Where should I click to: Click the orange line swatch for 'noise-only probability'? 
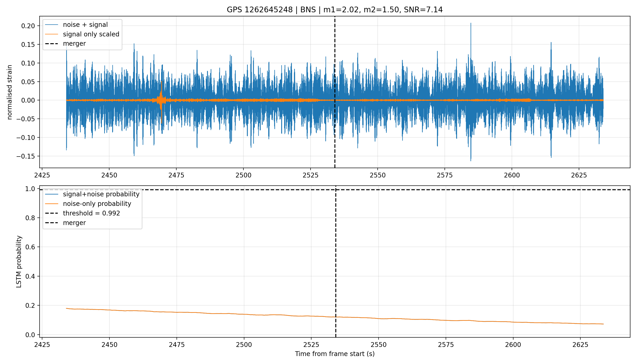pyautogui.click(x=51, y=204)
